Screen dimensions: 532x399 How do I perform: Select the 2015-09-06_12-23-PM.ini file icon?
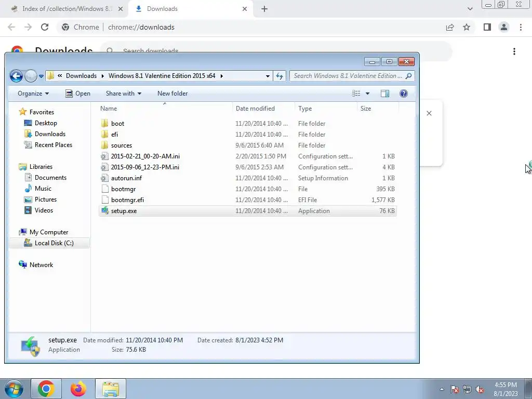(105, 167)
